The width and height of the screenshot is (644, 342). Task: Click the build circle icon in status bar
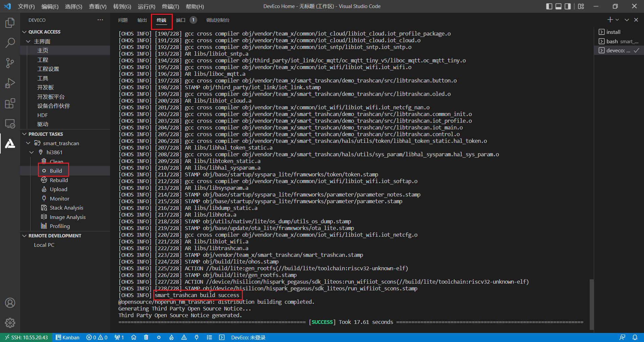pyautogui.click(x=159, y=337)
